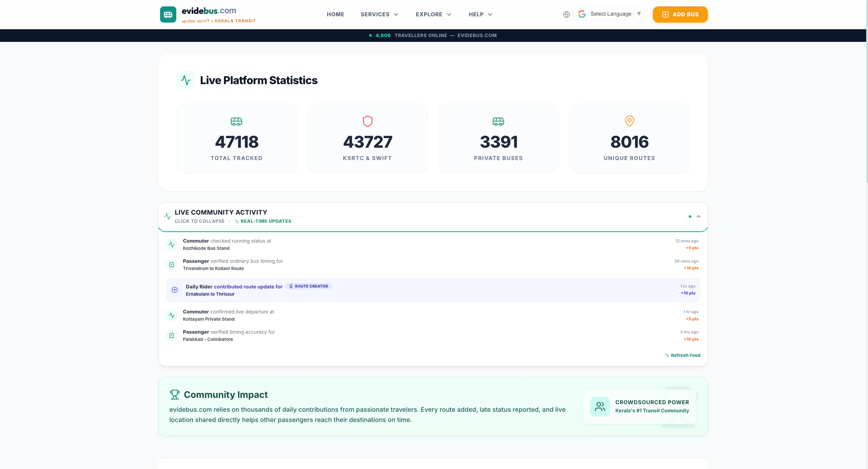
Task: Open the Select Language dropdown
Action: (610, 14)
